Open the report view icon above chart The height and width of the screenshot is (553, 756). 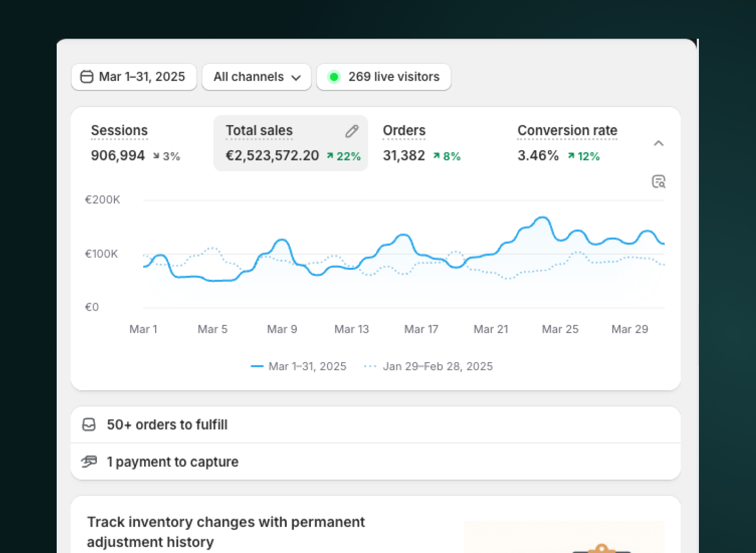tap(659, 181)
